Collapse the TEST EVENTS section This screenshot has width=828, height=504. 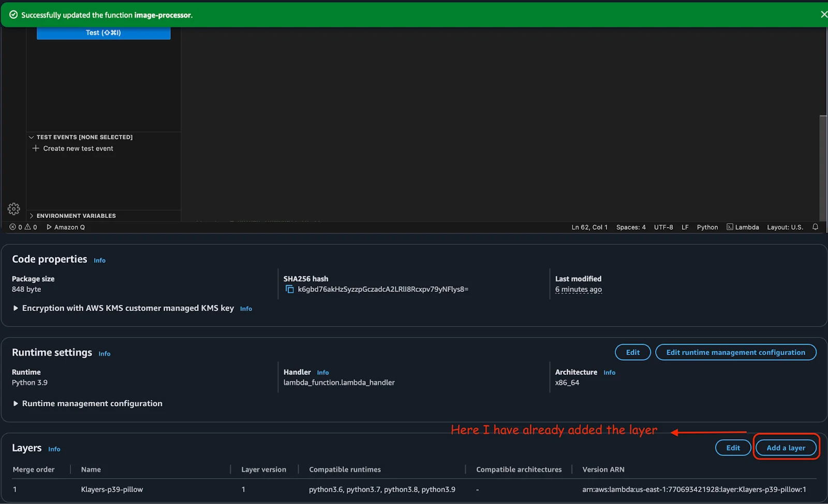coord(31,137)
